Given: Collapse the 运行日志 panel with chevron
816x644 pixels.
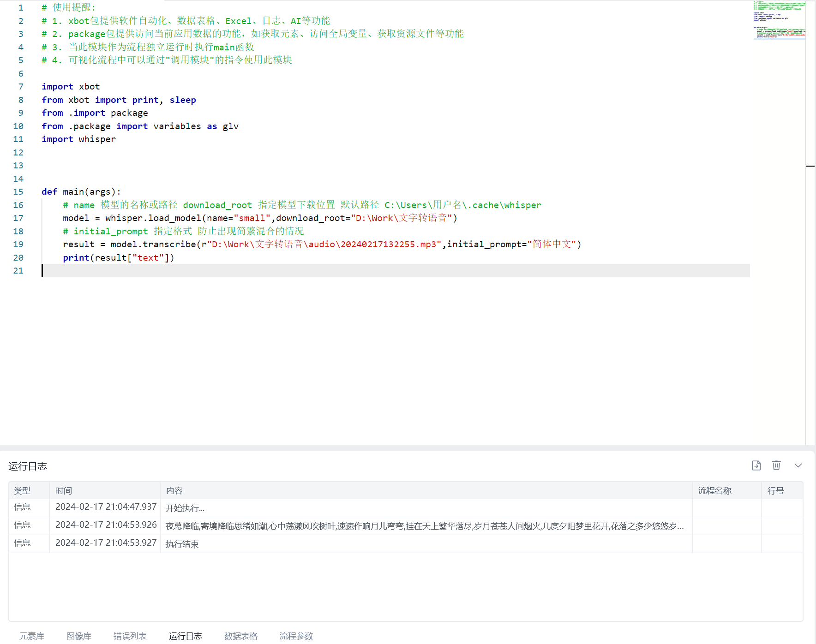Looking at the screenshot, I should click(798, 465).
